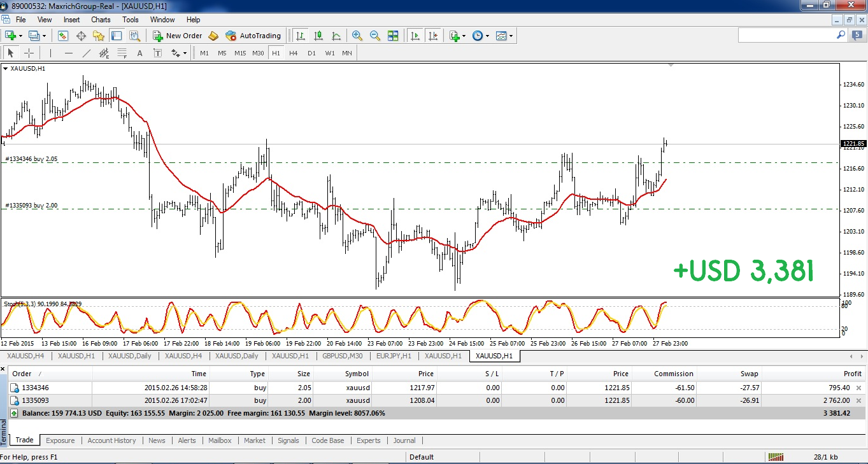Toggle the AutoTrading button
This screenshot has width=868, height=464.
(253, 36)
